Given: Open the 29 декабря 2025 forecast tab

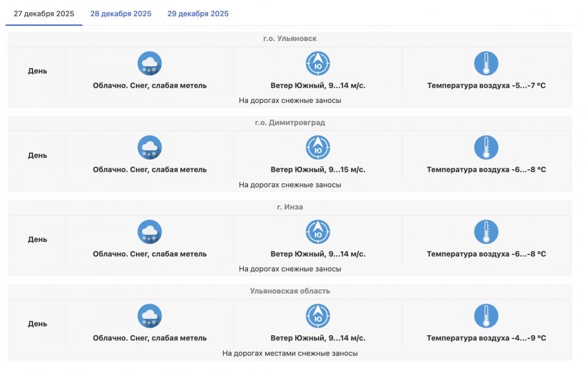Looking at the screenshot, I should [198, 13].
